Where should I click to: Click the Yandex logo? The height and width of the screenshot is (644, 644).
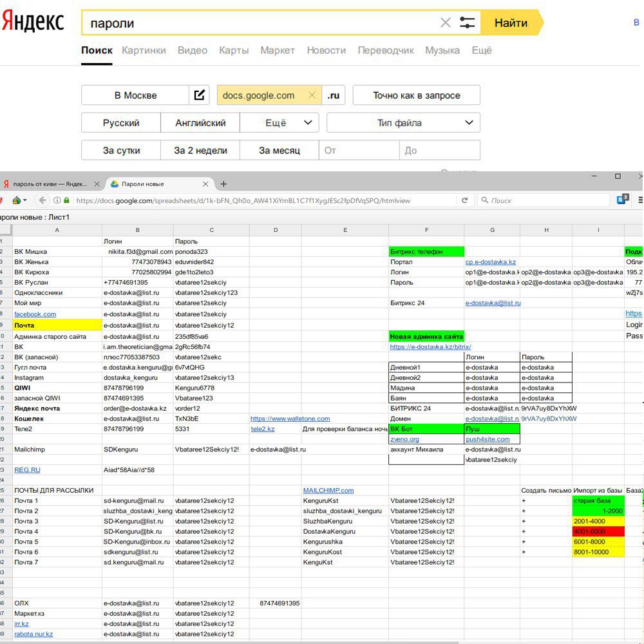point(33,22)
